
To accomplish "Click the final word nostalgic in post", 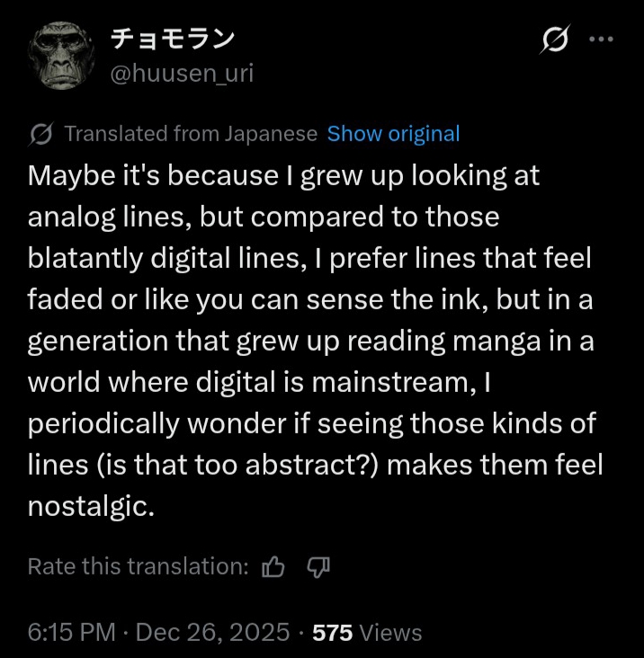I will (x=91, y=506).
